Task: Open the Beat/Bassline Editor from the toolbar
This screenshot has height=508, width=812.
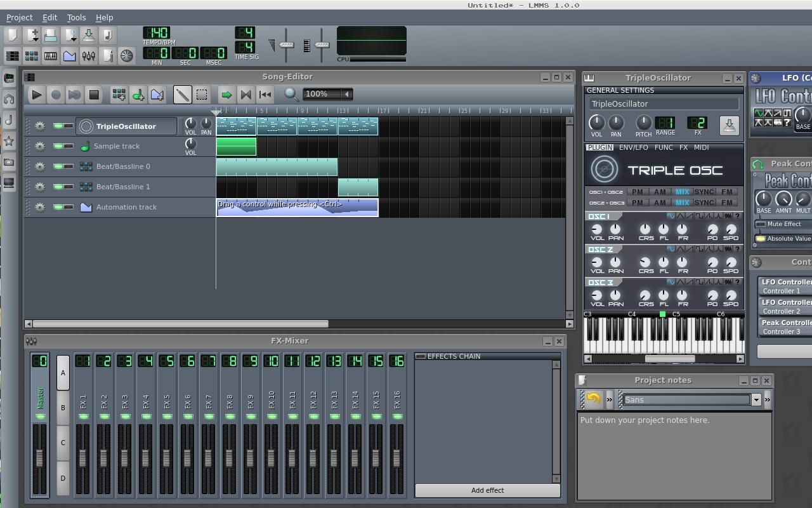Action: click(x=30, y=56)
